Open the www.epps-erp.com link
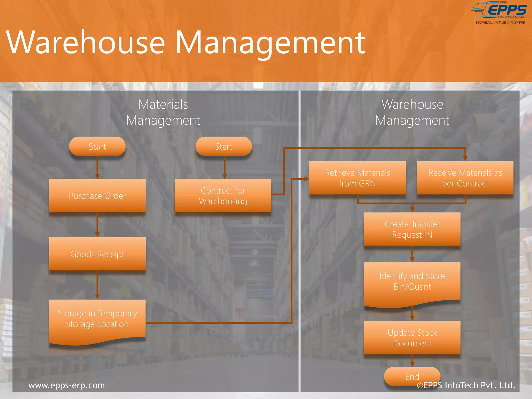This screenshot has width=532, height=399. point(66,385)
